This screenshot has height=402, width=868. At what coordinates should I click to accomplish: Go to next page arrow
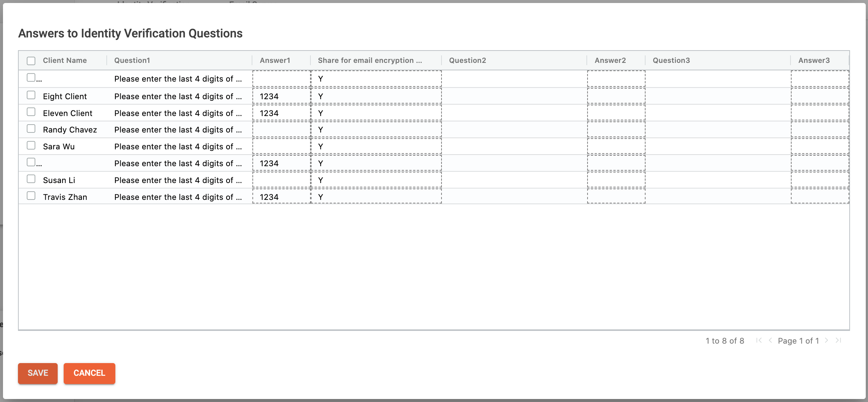(826, 340)
